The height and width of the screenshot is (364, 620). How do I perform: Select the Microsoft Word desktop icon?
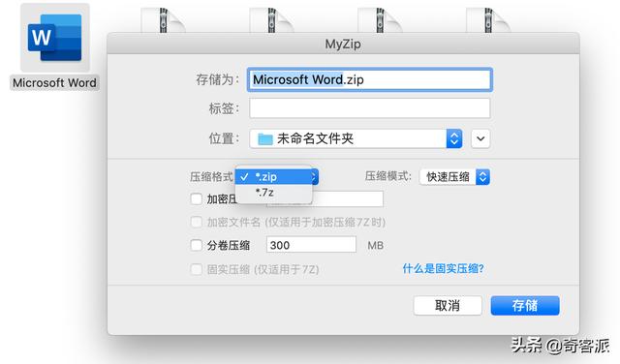coord(55,38)
